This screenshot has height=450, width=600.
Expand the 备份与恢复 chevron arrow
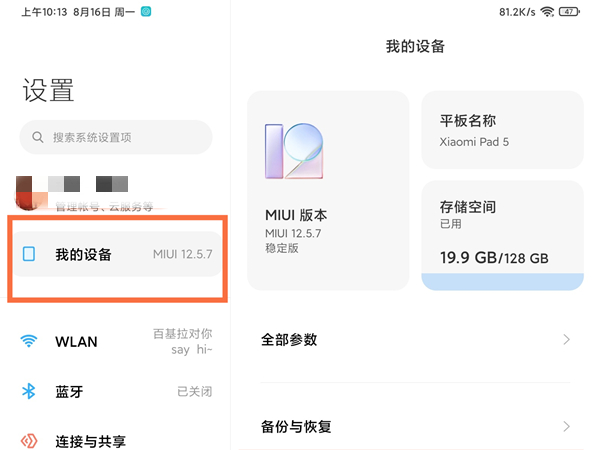pyautogui.click(x=566, y=427)
